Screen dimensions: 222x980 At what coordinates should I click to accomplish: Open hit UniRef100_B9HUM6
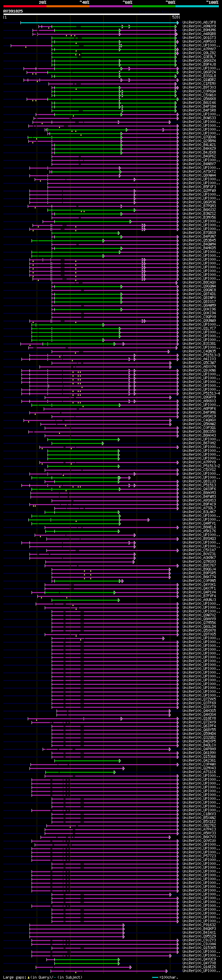[x=199, y=30]
